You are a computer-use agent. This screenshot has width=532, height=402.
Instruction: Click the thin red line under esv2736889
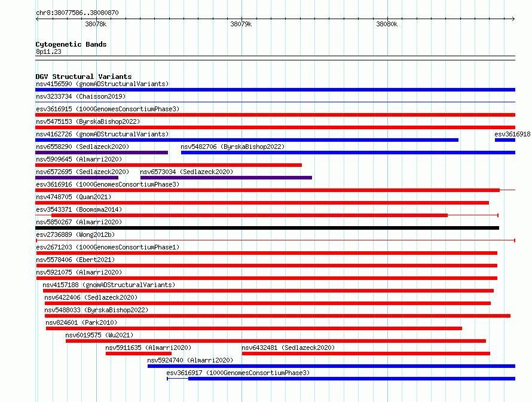(x=275, y=240)
